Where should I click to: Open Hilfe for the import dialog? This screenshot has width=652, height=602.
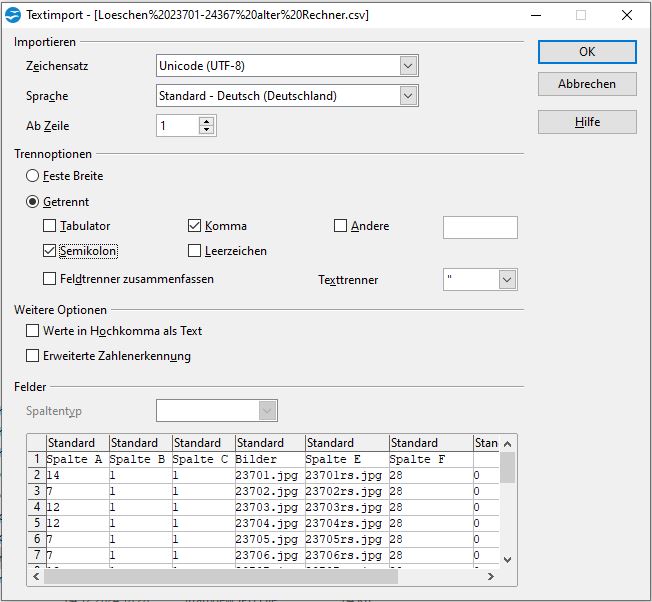[587, 122]
